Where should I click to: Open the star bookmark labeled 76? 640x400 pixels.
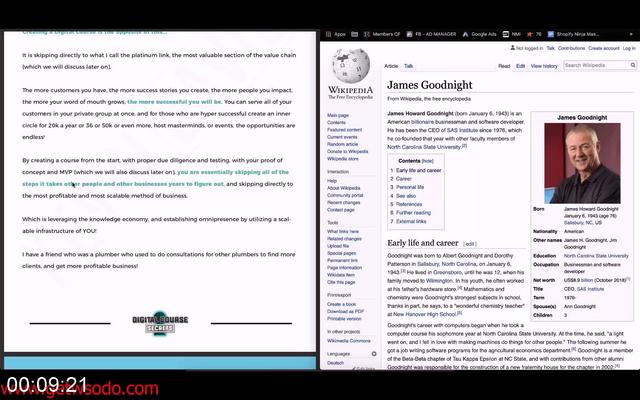530,34
